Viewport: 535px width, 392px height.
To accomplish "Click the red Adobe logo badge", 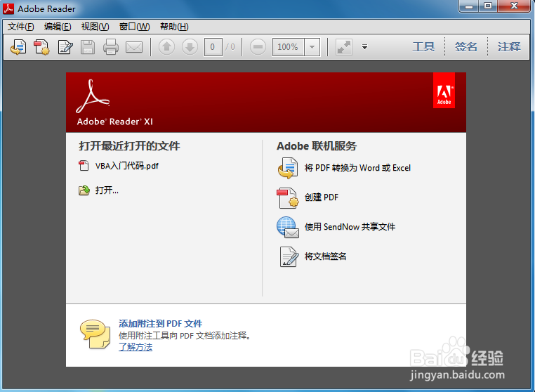I will [444, 91].
